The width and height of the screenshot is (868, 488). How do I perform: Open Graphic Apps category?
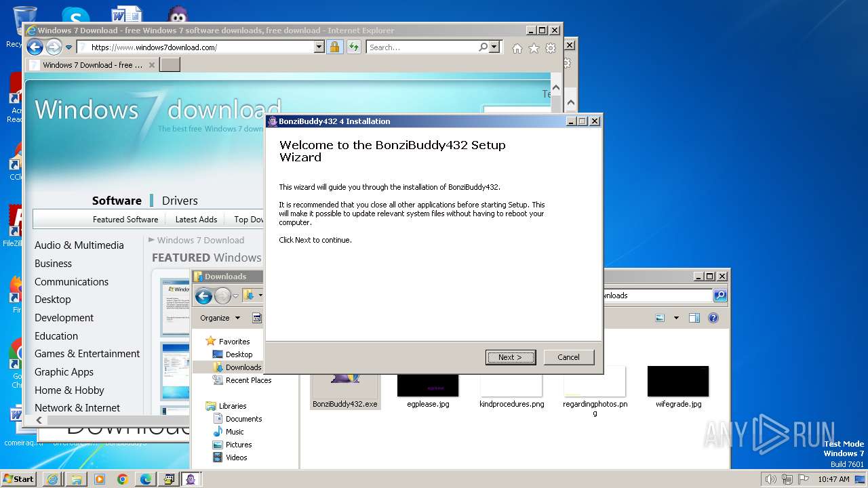tap(64, 372)
